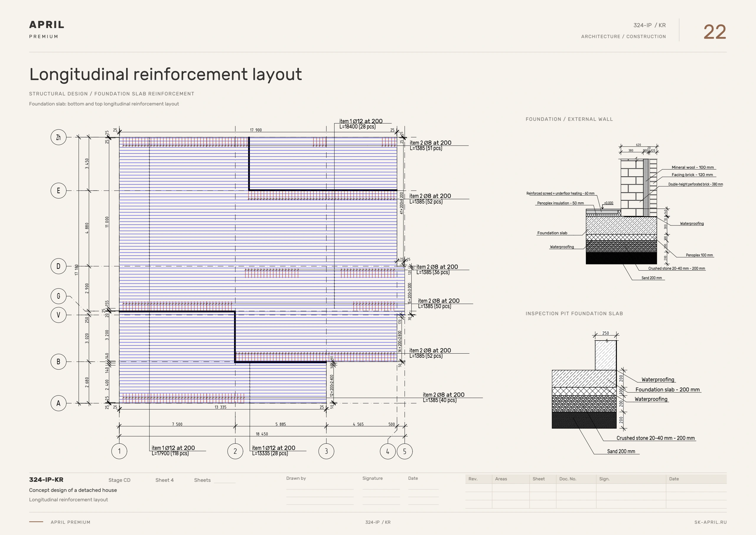Click the 'Sheet 4' title block entry
Image resolution: width=756 pixels, height=535 pixels.
[x=164, y=480]
